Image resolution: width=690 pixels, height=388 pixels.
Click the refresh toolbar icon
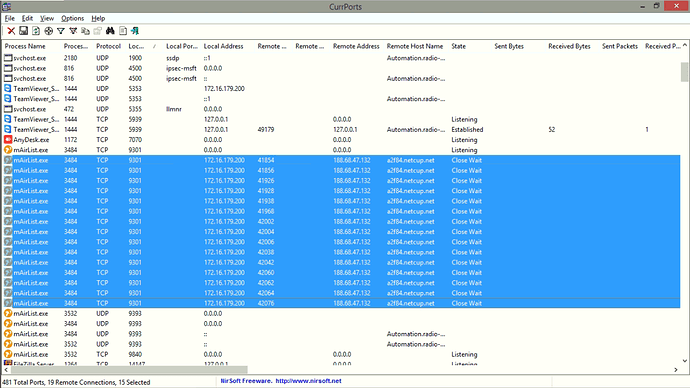point(36,31)
